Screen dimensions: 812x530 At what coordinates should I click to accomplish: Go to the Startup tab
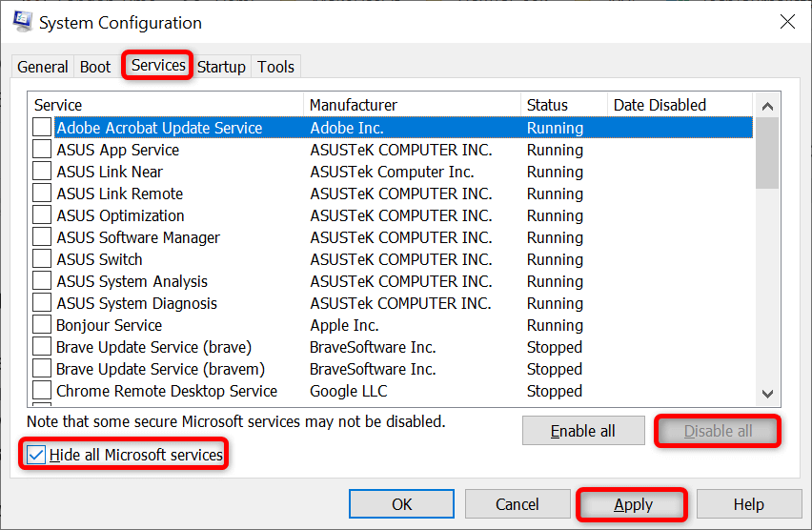click(x=221, y=67)
